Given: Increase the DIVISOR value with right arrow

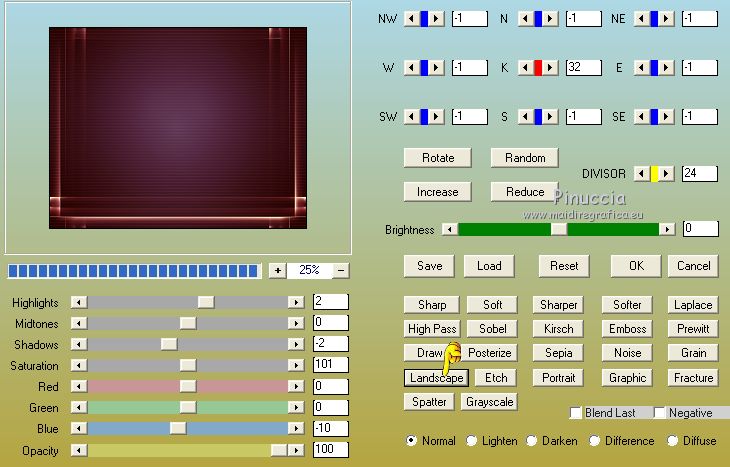Looking at the screenshot, I should tap(666, 174).
